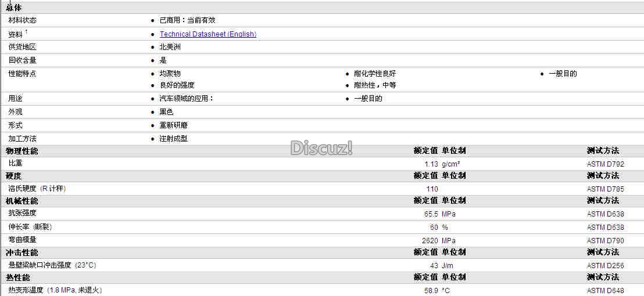Select ASTM D638 in the 抗张强度 row
This screenshot has width=644, height=296.
tap(606, 214)
